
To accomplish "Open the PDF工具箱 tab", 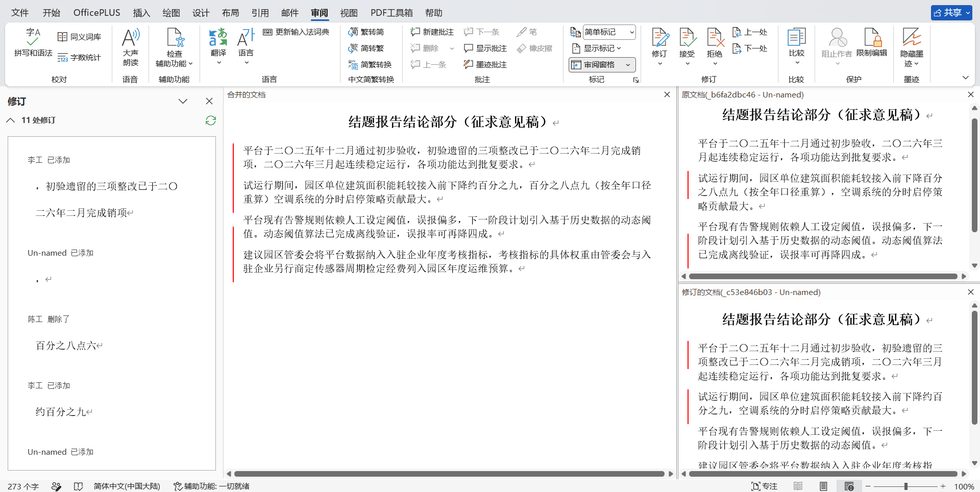I will (391, 13).
